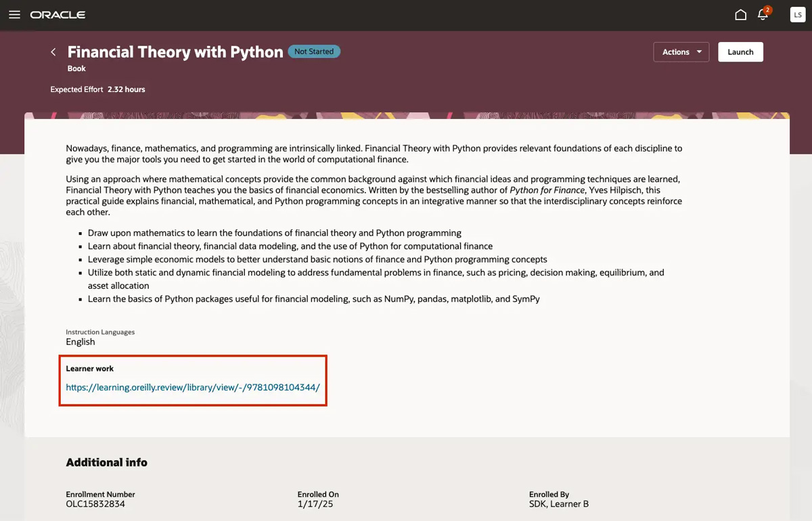Image resolution: width=812 pixels, height=521 pixels.
Task: Click the bullet about NumPy, pandas, matplotlib
Action: click(314, 298)
